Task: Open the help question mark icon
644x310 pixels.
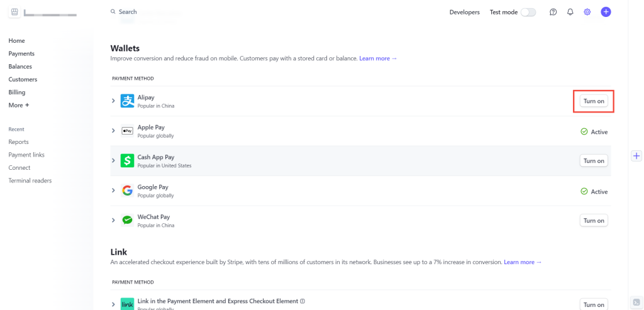Action: click(553, 12)
